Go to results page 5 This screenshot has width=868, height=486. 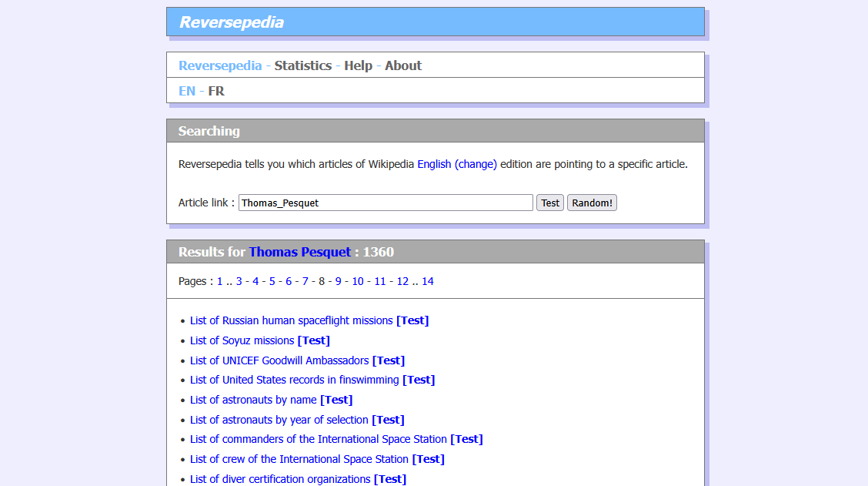272,282
